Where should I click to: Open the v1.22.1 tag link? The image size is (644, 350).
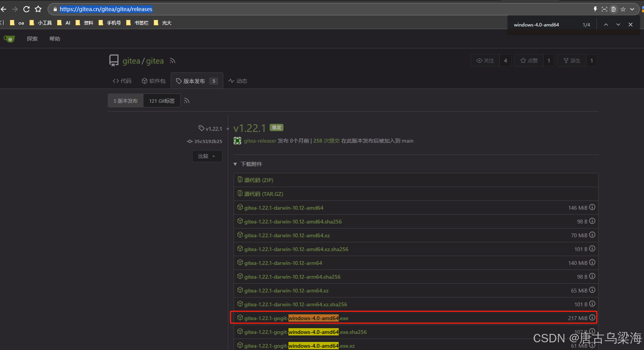pos(210,128)
